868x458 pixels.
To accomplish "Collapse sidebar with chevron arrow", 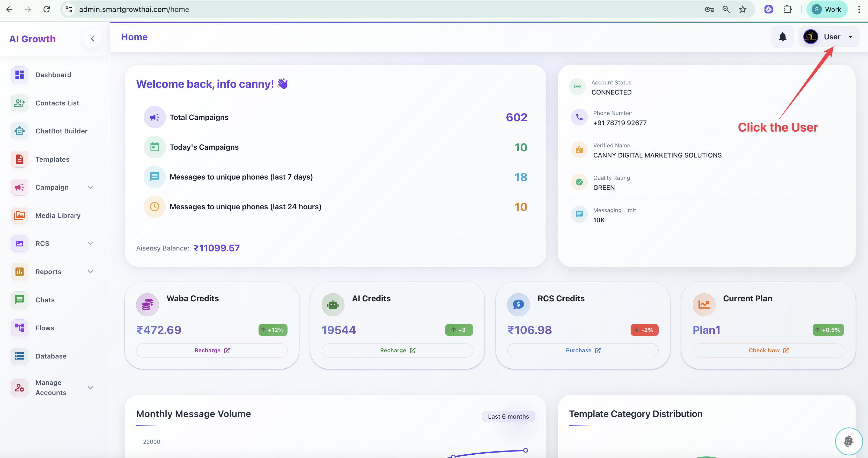I will [92, 39].
